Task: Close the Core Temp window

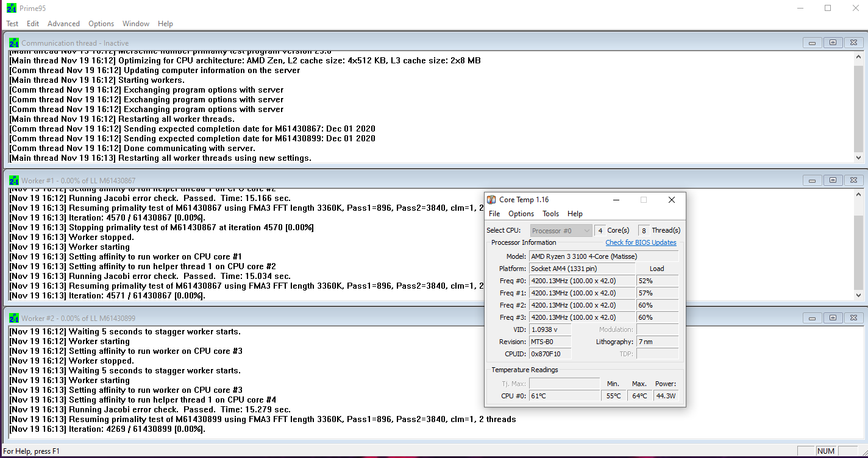Action: [x=671, y=200]
